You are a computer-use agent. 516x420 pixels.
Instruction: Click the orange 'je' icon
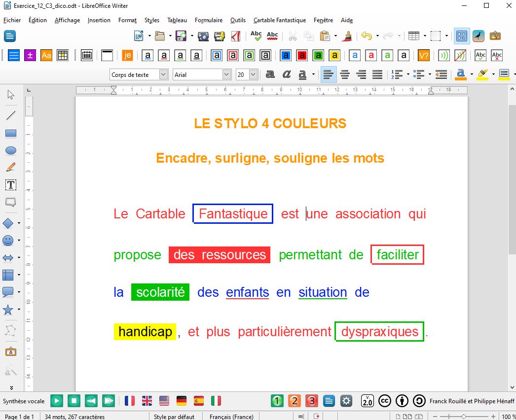pos(127,55)
